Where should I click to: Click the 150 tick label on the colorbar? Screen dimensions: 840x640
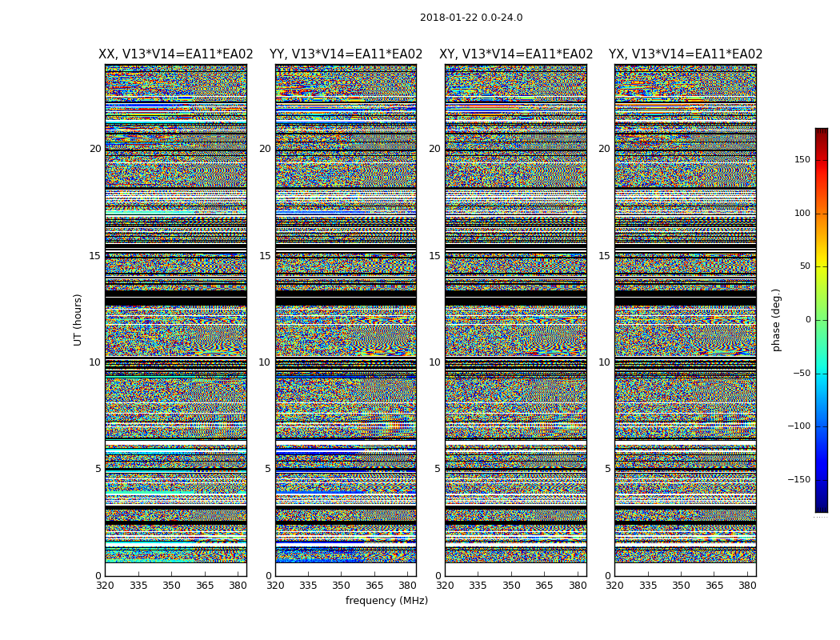point(802,159)
